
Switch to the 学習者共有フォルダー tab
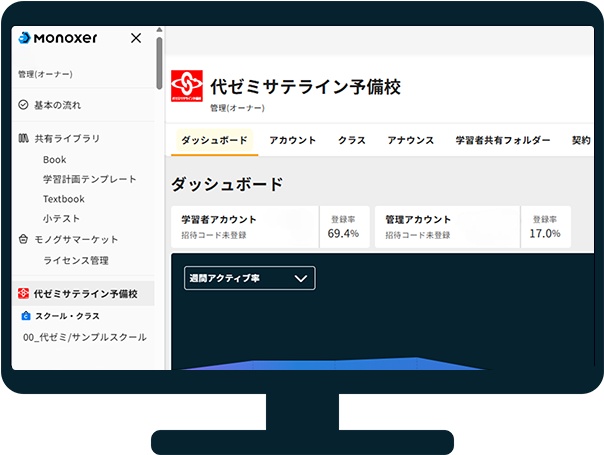(x=503, y=140)
